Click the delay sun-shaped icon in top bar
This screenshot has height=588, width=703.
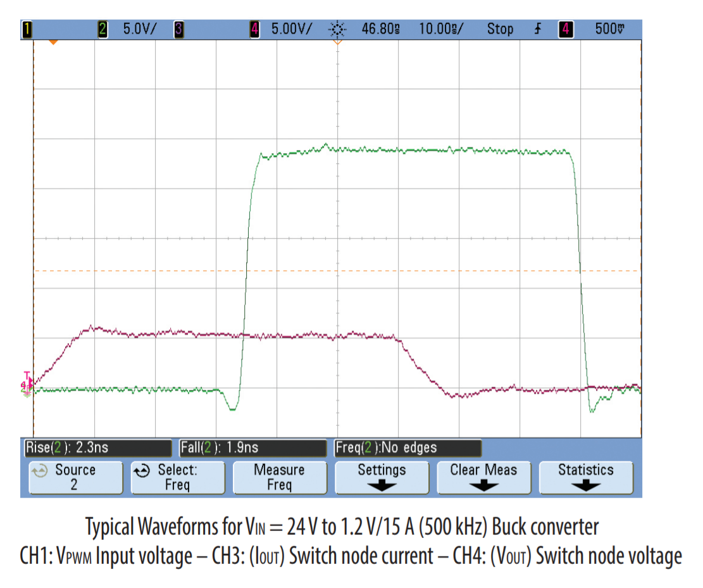click(x=337, y=28)
